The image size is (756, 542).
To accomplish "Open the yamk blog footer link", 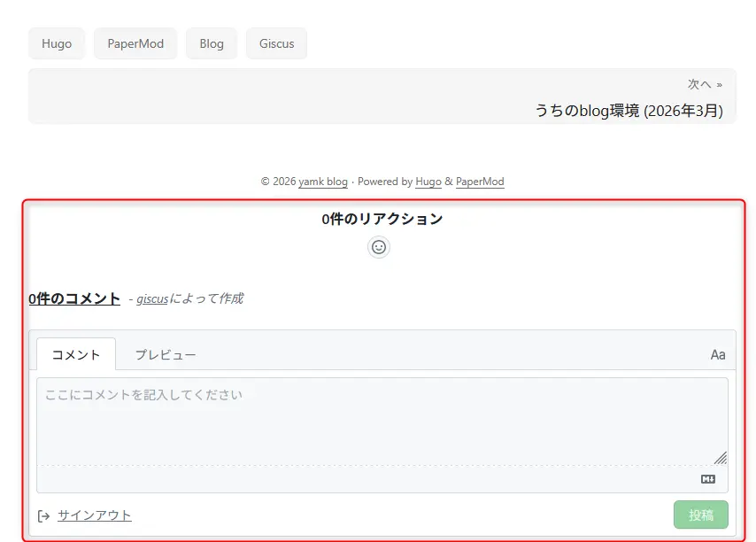I will tap(323, 182).
